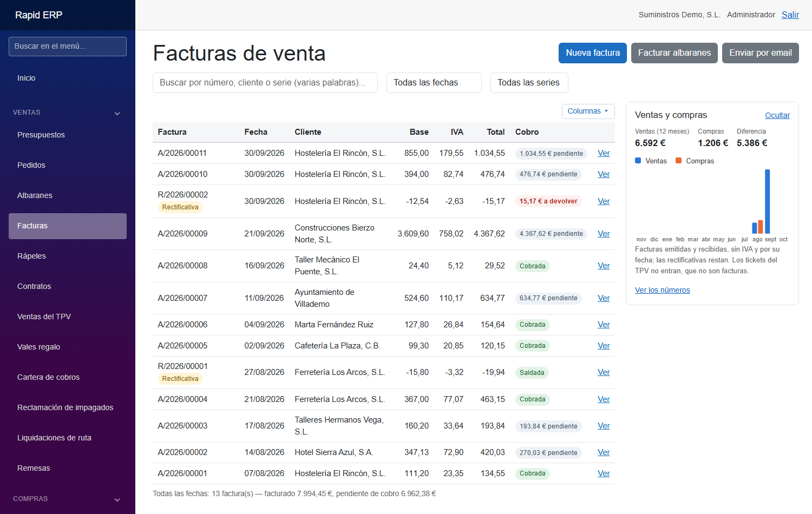Focus the Buscar en el menú field
The width and height of the screenshot is (812, 514).
(x=68, y=47)
